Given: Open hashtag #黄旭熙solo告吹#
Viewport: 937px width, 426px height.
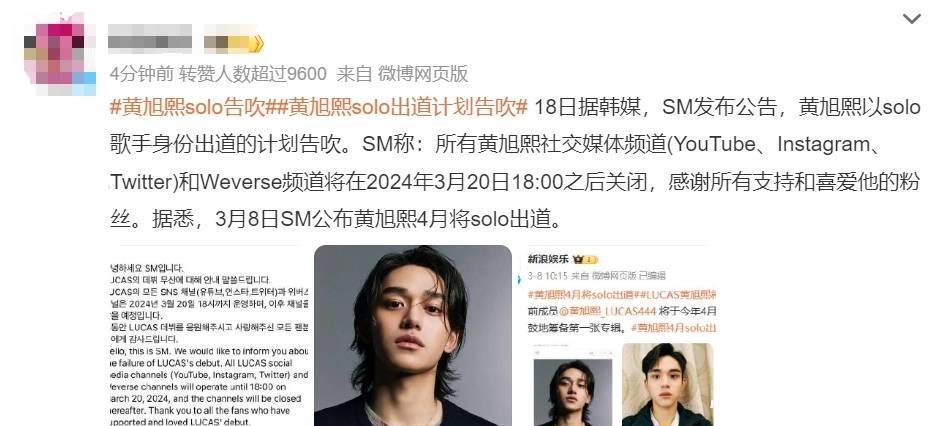Looking at the screenshot, I should coord(187,108).
